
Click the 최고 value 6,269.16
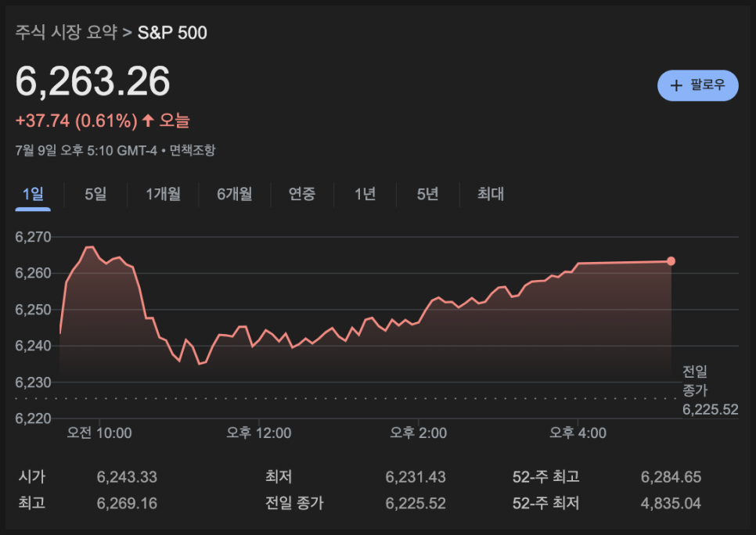pos(127,504)
